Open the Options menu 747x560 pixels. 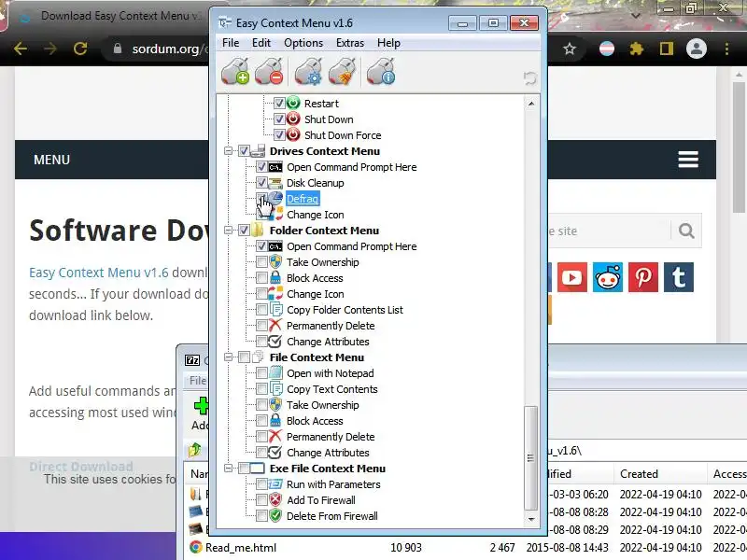(303, 43)
